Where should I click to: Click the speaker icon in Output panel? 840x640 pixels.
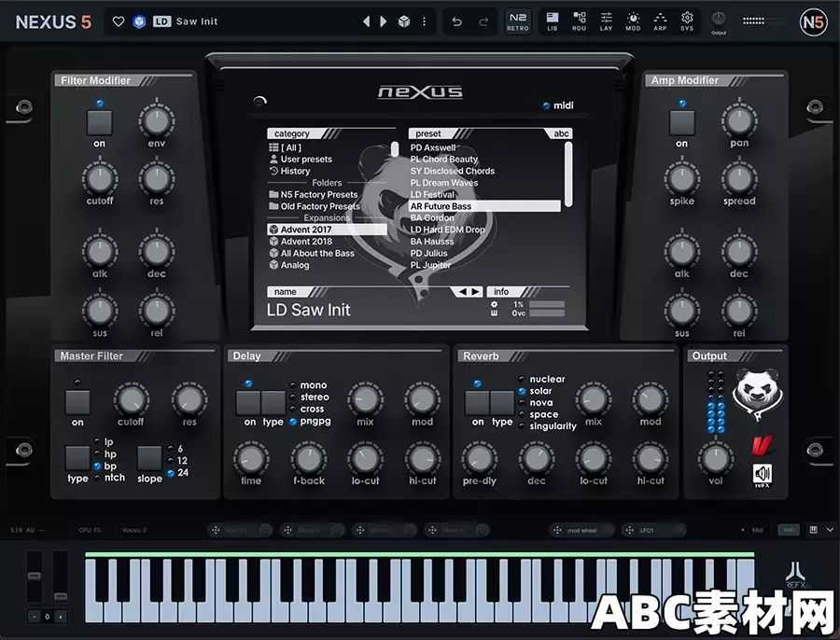(763, 474)
